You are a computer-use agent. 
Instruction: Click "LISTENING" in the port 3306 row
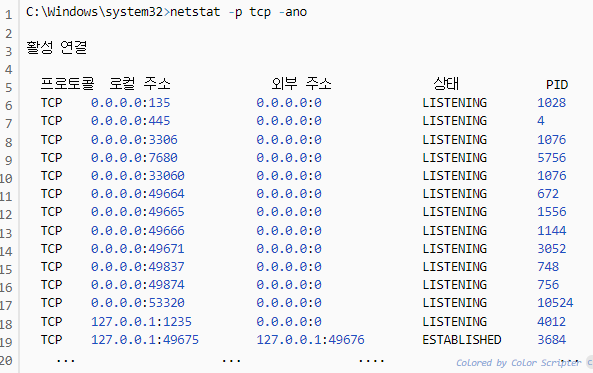455,140
